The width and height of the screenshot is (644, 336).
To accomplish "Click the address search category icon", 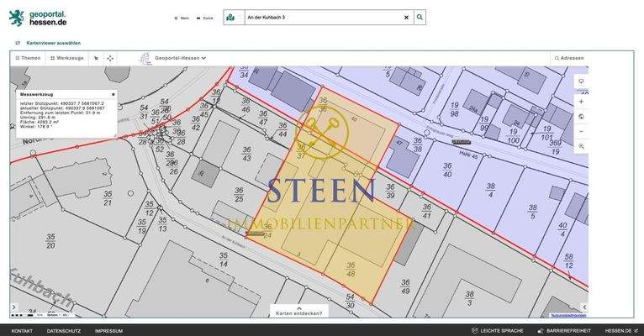I will (x=231, y=17).
